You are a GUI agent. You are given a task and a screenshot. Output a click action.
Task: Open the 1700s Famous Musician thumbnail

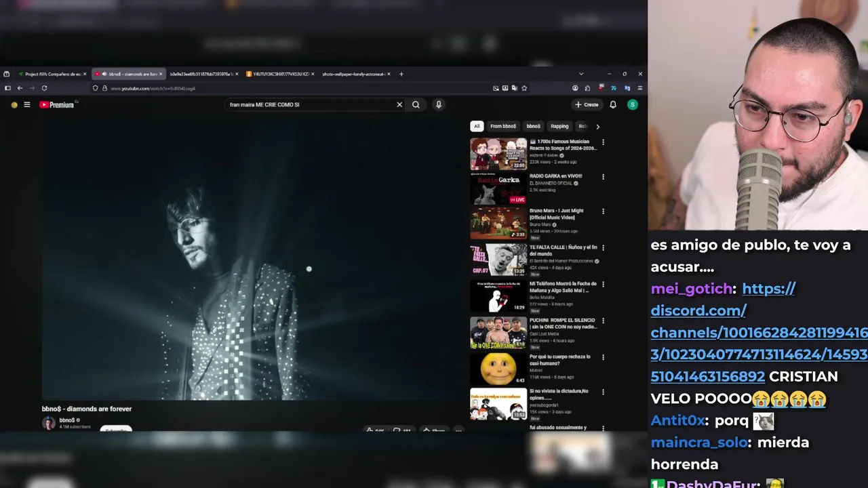[498, 154]
